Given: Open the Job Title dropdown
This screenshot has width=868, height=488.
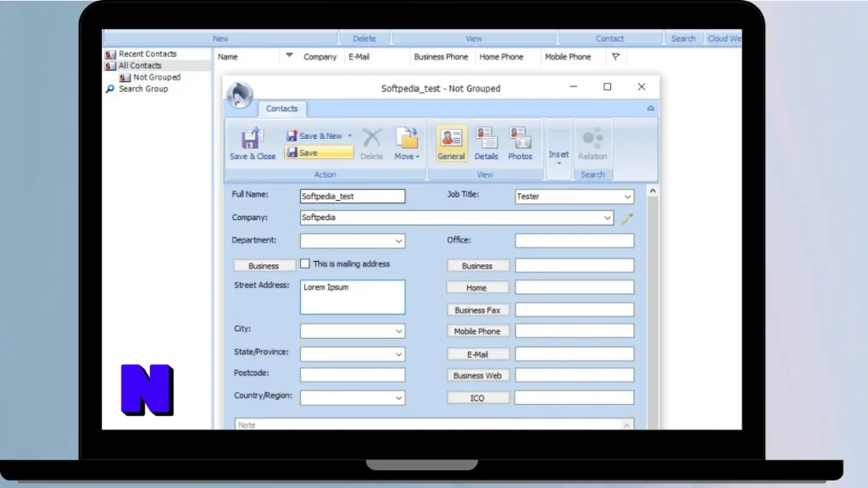Looking at the screenshot, I should 627,197.
